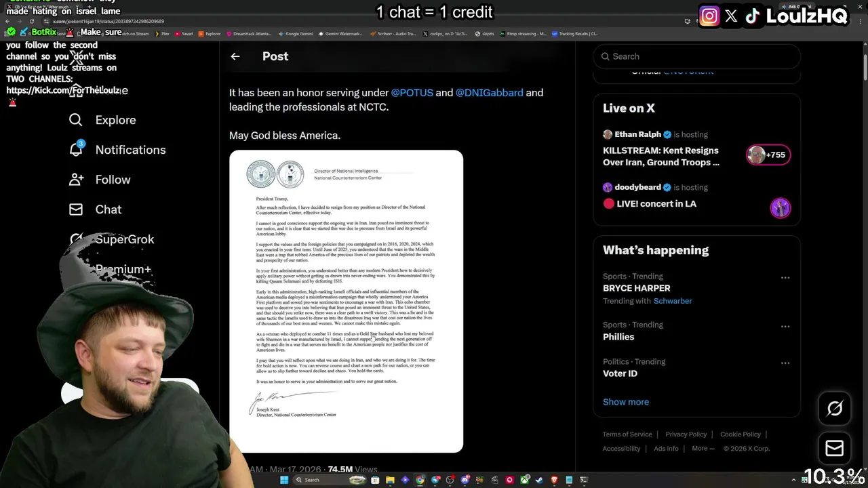Open doodybeard's purple host avatar

pos(781,207)
